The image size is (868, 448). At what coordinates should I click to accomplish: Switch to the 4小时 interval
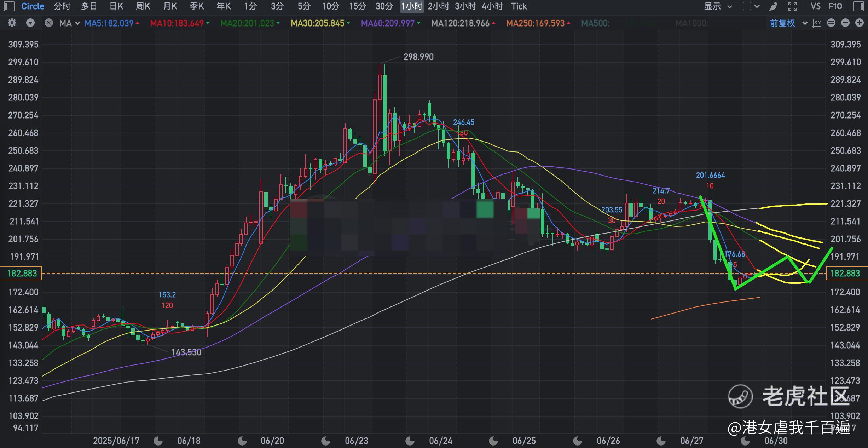tap(492, 6)
